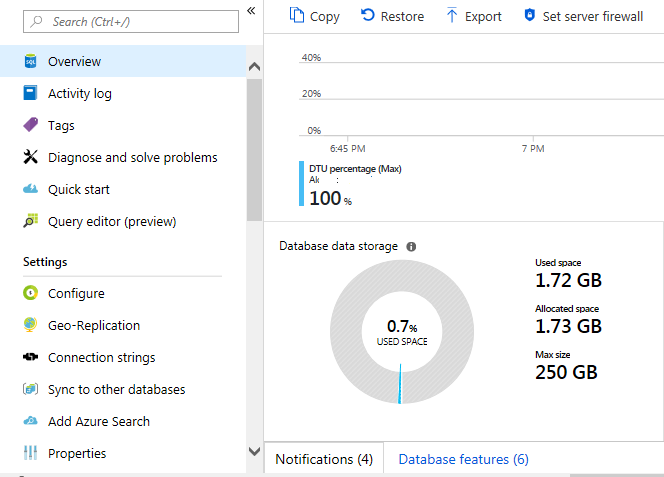The image size is (664, 477).
Task: Open the Overview menu item
Action: click(123, 61)
